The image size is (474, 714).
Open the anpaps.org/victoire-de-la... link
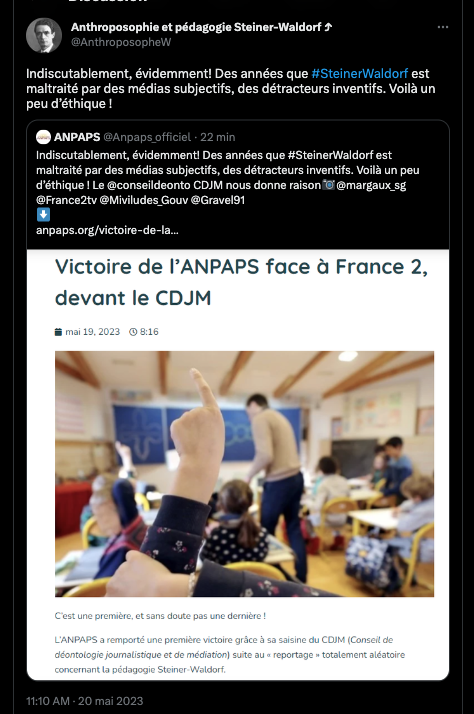pyautogui.click(x=107, y=230)
